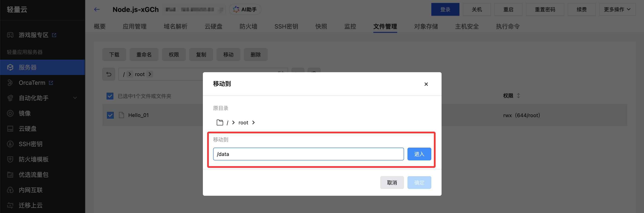Click the folder icon in 原目录 path

point(220,122)
